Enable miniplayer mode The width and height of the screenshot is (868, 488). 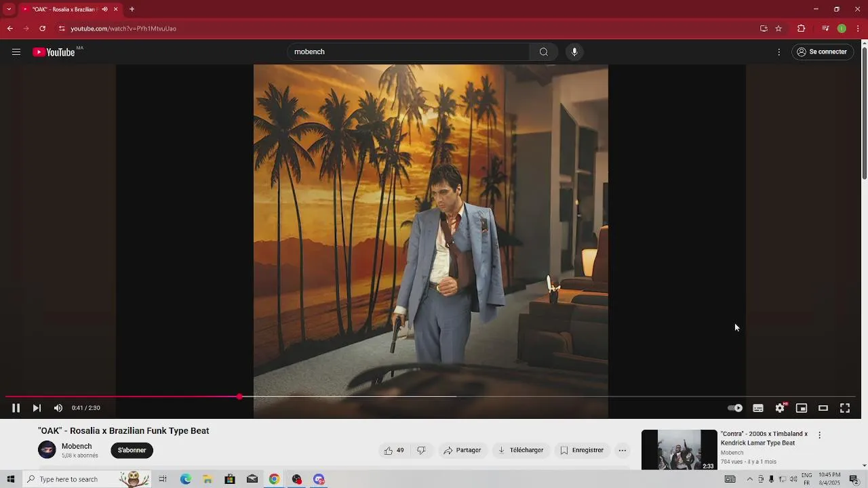pyautogui.click(x=802, y=408)
